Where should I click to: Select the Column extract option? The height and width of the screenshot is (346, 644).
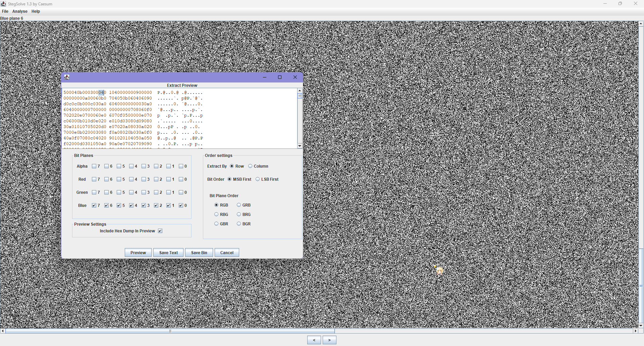click(x=250, y=166)
